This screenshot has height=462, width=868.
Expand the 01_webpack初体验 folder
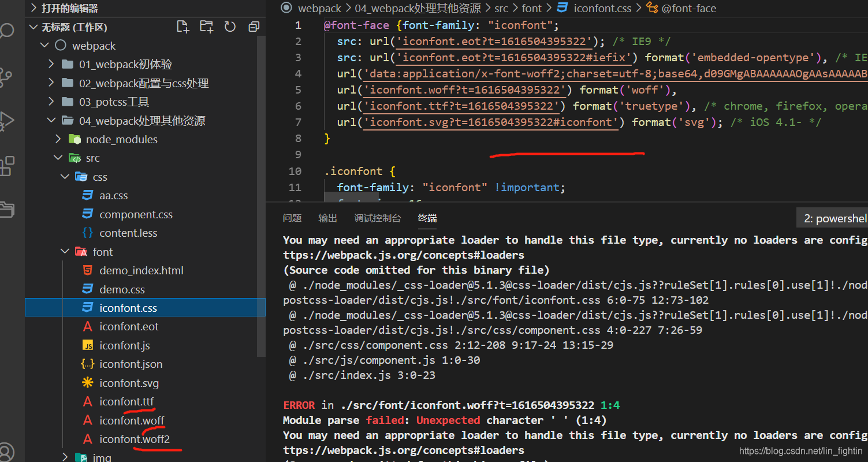click(x=51, y=64)
